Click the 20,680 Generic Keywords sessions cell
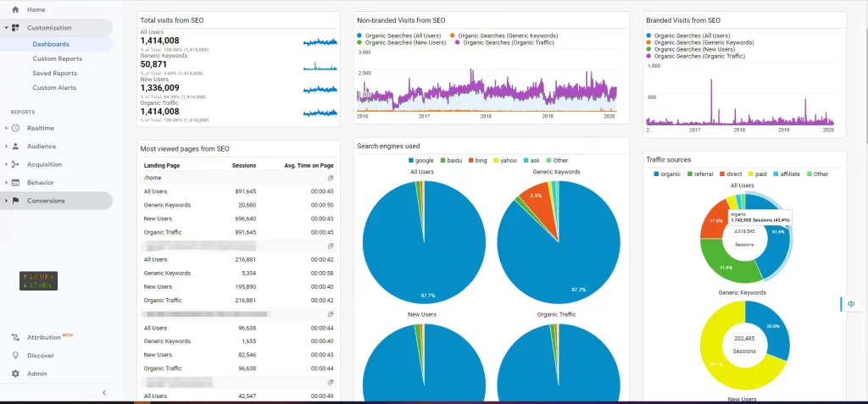The width and height of the screenshot is (868, 404). (247, 205)
